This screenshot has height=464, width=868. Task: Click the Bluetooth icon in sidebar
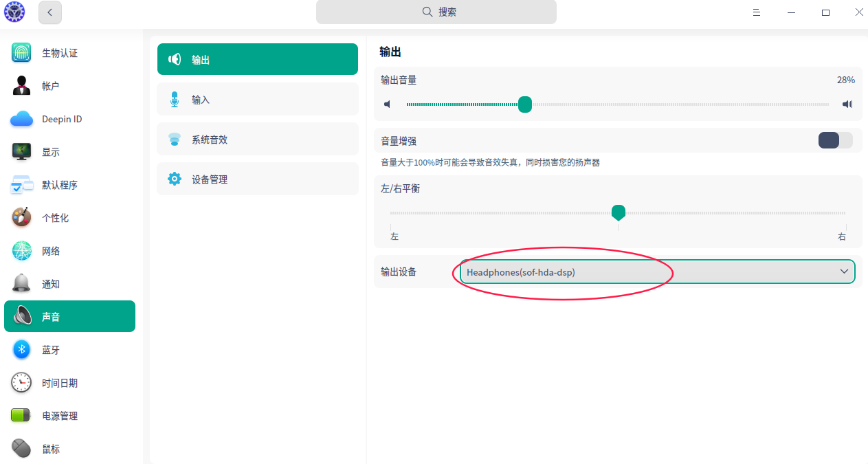21,350
